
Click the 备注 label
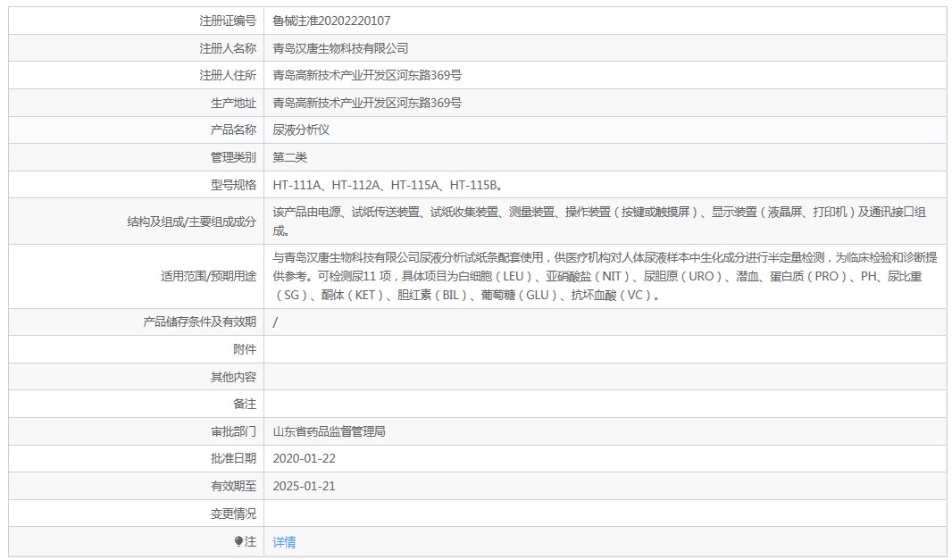click(245, 404)
